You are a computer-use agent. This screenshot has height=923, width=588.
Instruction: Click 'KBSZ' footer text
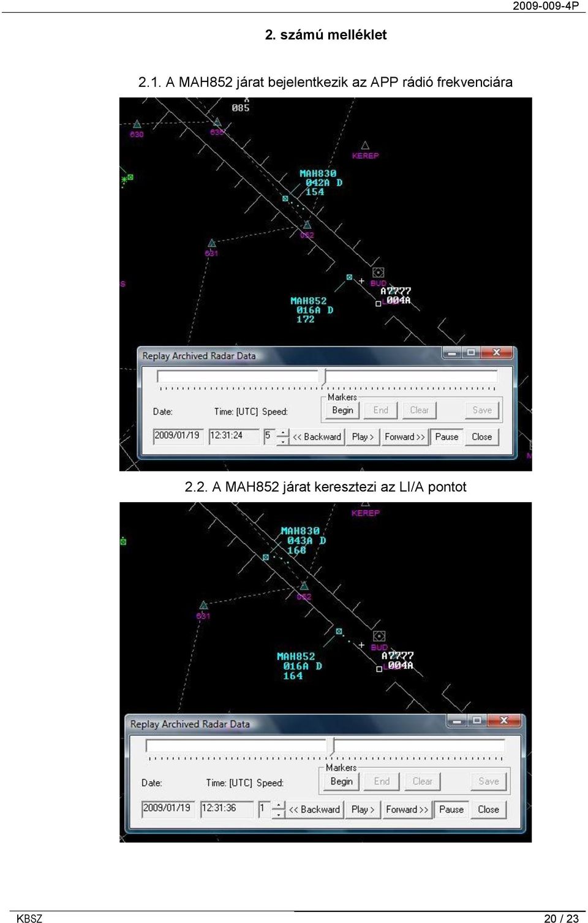click(29, 918)
